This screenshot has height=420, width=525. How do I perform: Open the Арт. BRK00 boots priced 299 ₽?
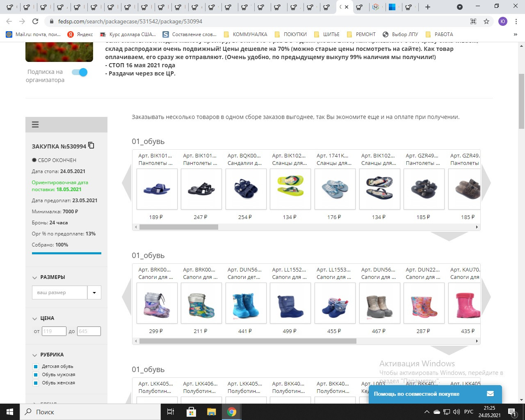[157, 303]
